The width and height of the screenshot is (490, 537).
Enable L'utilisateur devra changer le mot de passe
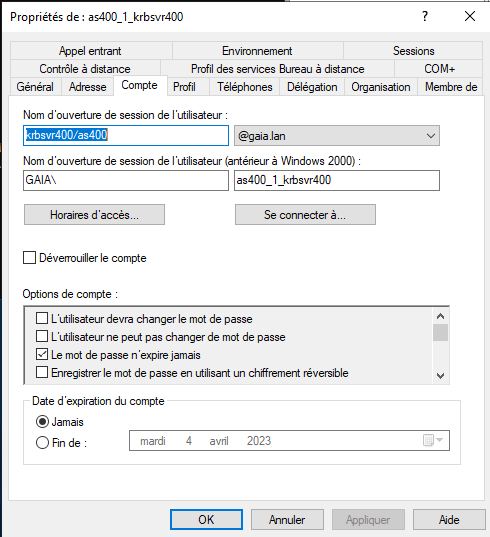[42, 319]
